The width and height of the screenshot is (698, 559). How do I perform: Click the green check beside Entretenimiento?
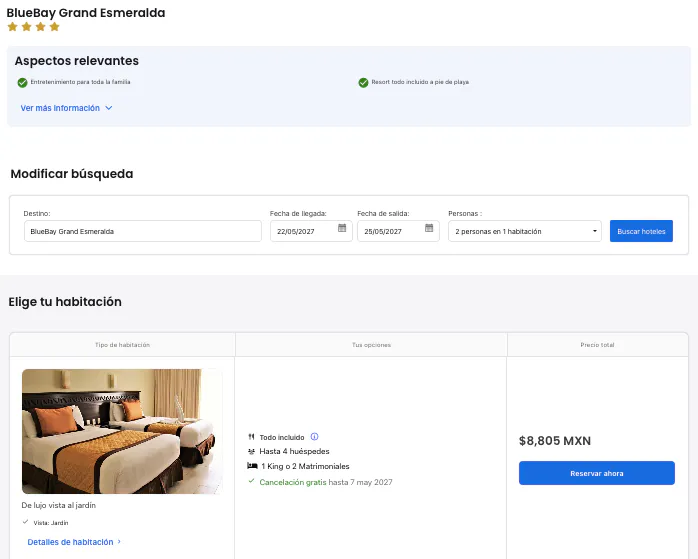click(x=22, y=82)
